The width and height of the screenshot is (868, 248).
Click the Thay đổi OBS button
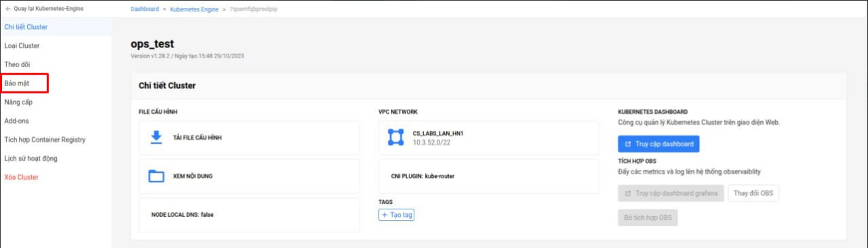point(753,193)
